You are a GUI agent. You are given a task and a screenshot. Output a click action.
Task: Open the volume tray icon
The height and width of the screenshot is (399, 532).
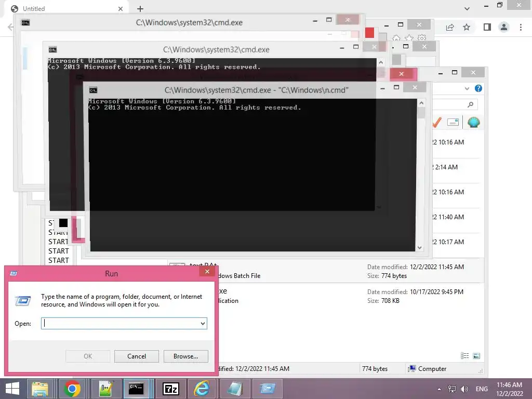click(464, 389)
